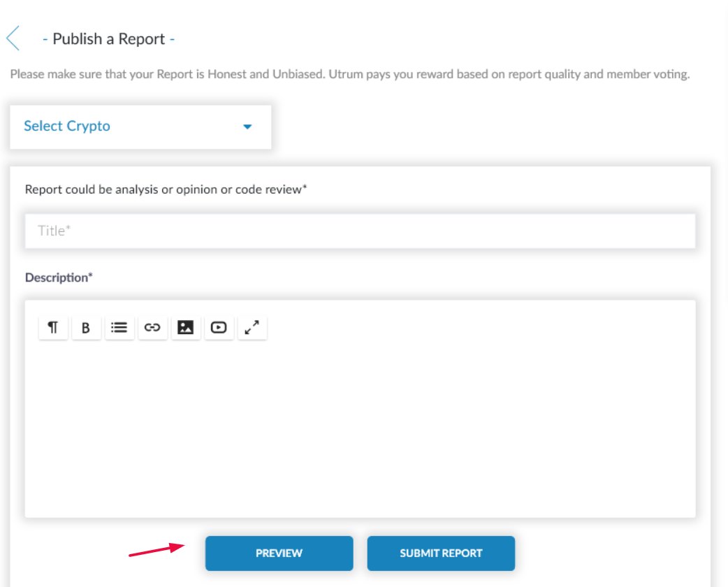Click the PREVIEW button
The width and height of the screenshot is (728, 587).
coord(279,552)
